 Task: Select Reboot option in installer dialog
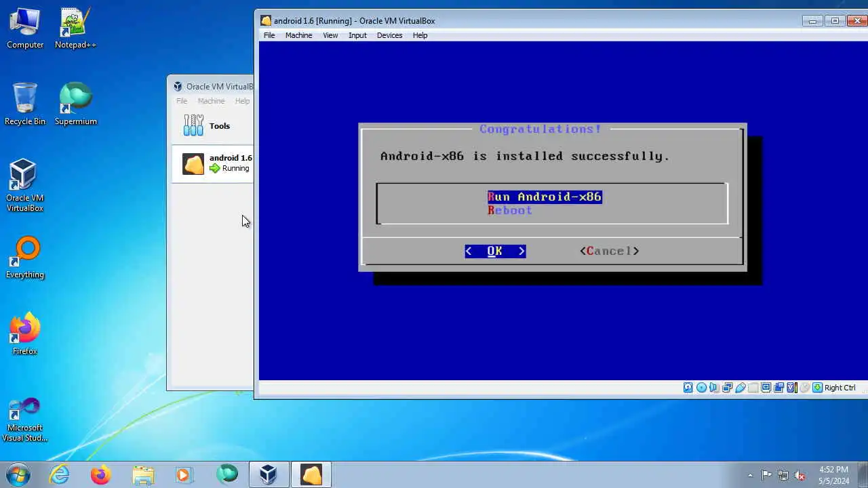coord(510,210)
